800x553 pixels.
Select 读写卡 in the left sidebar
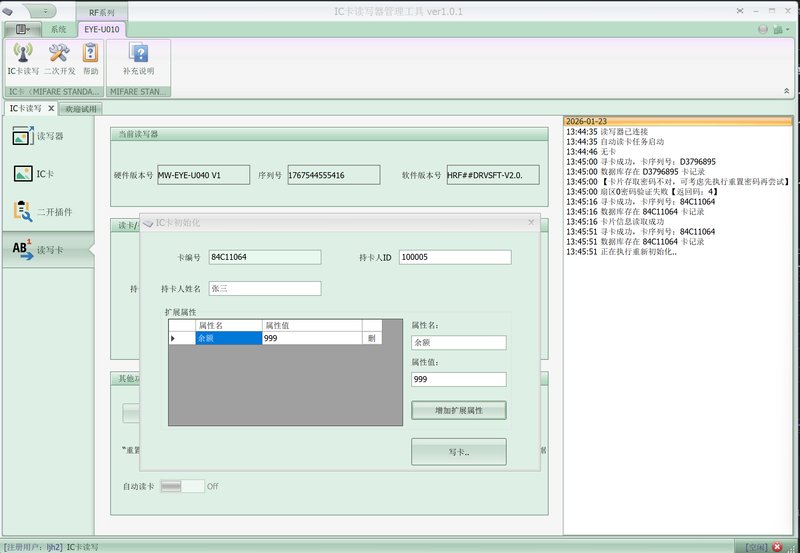pos(48,250)
